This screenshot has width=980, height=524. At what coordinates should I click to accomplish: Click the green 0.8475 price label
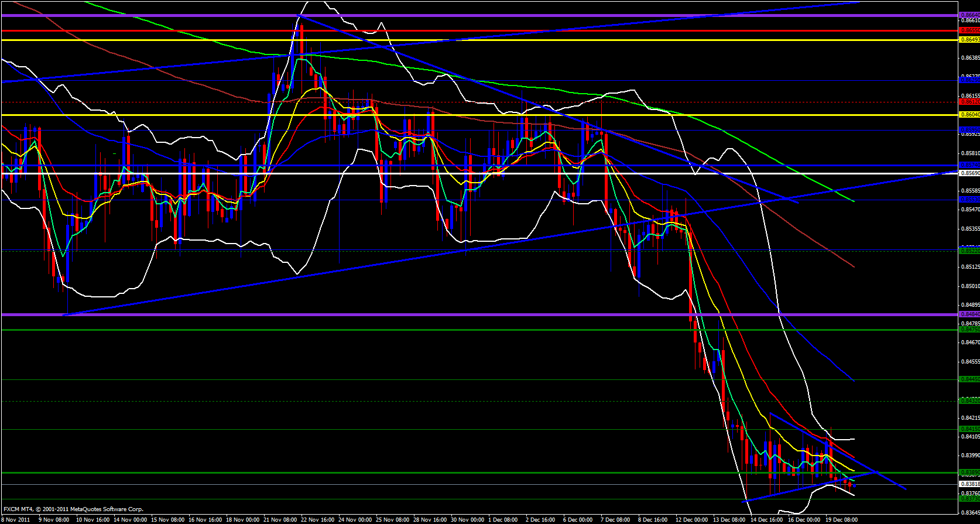(x=969, y=330)
